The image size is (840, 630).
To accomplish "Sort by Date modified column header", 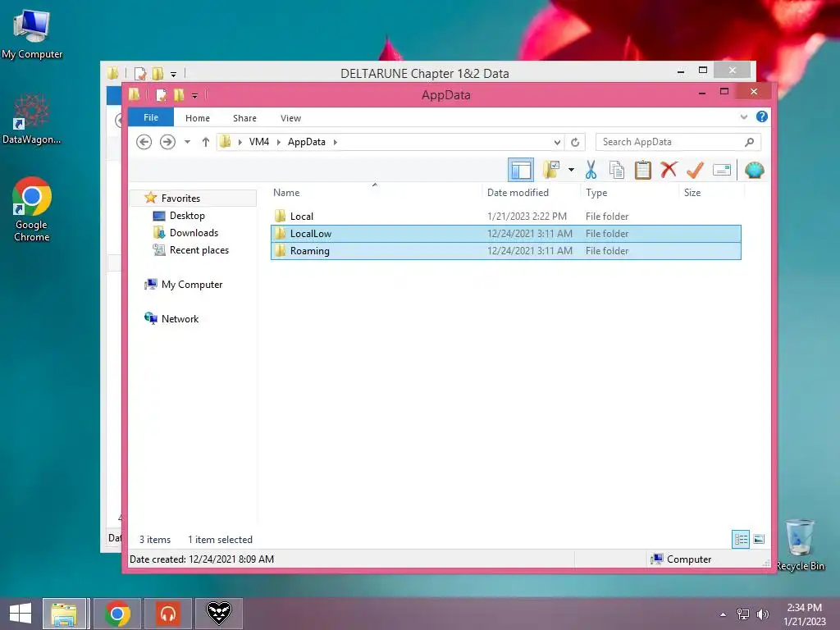I will [x=518, y=192].
